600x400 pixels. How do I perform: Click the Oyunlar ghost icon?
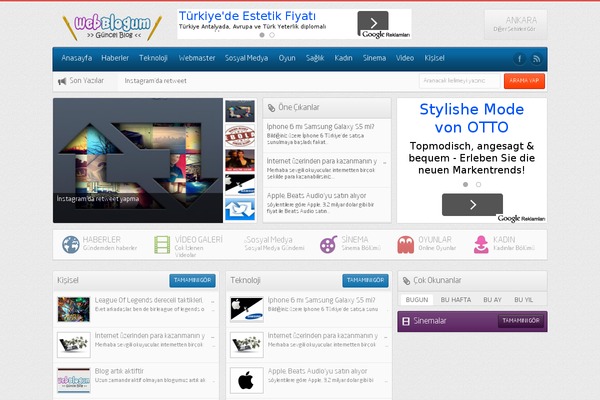[405, 245]
